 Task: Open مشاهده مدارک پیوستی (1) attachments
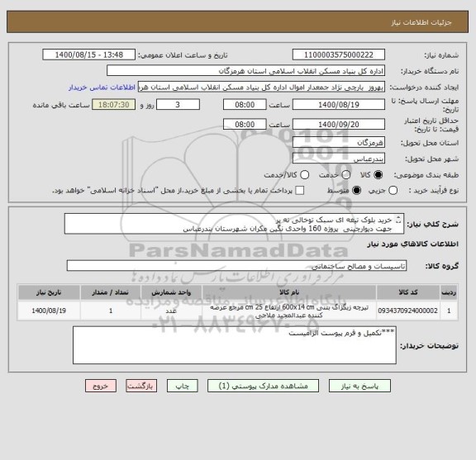click(263, 386)
